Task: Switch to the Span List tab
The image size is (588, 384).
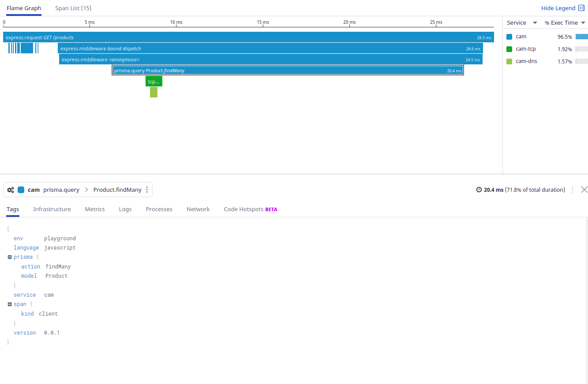Action: (x=73, y=8)
